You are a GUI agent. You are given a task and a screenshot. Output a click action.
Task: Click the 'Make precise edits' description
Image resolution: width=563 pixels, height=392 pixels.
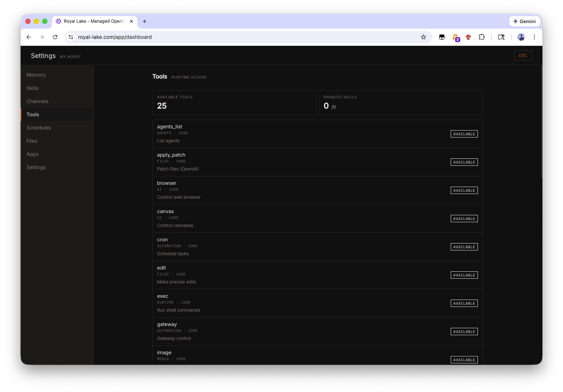coord(177,282)
